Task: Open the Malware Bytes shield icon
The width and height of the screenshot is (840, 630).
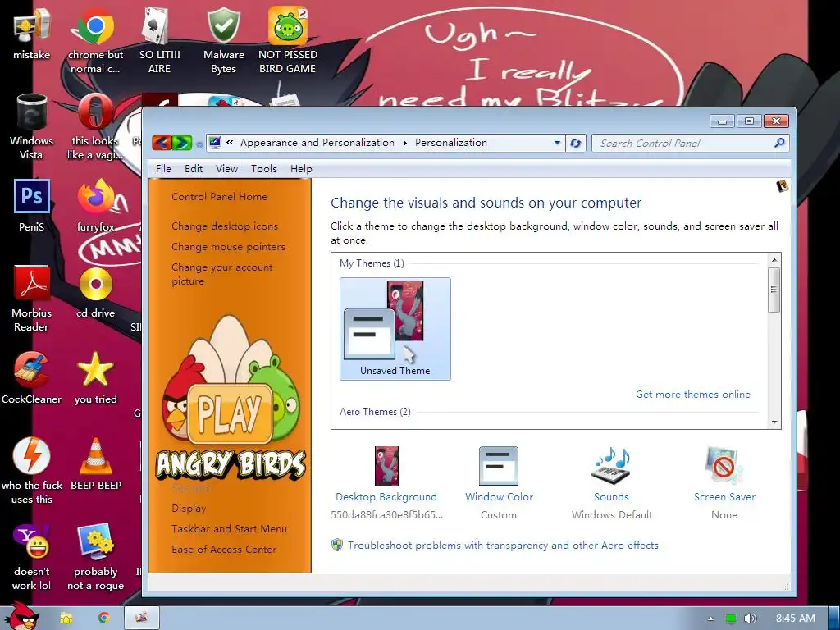Action: click(x=223, y=40)
